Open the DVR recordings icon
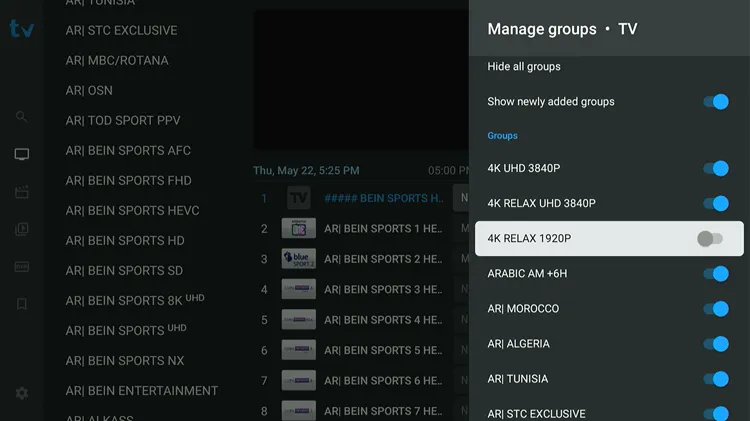750x421 pixels. (22, 266)
